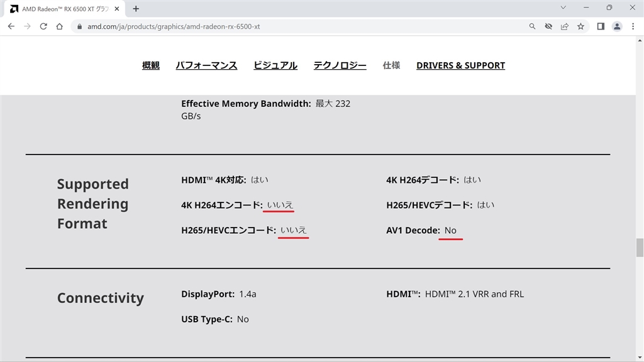The height and width of the screenshot is (362, 644).
Task: Open DRIVERS & SUPPORT link
Action: (461, 65)
